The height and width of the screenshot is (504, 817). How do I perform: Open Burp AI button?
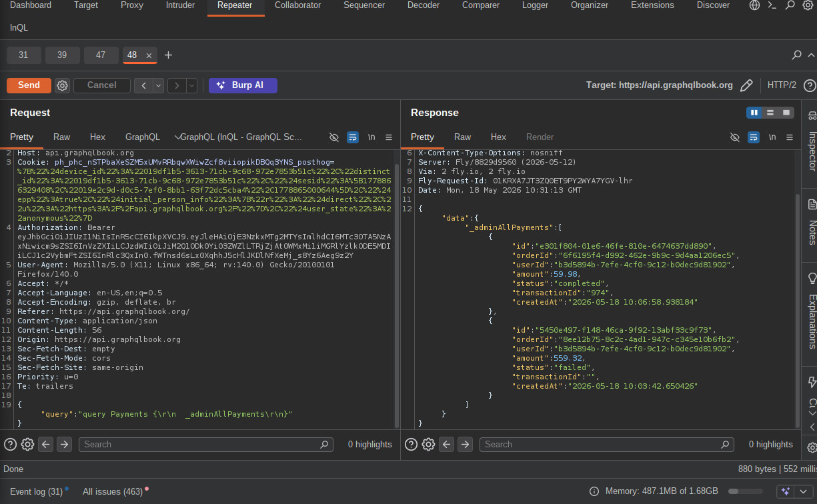[x=243, y=85]
